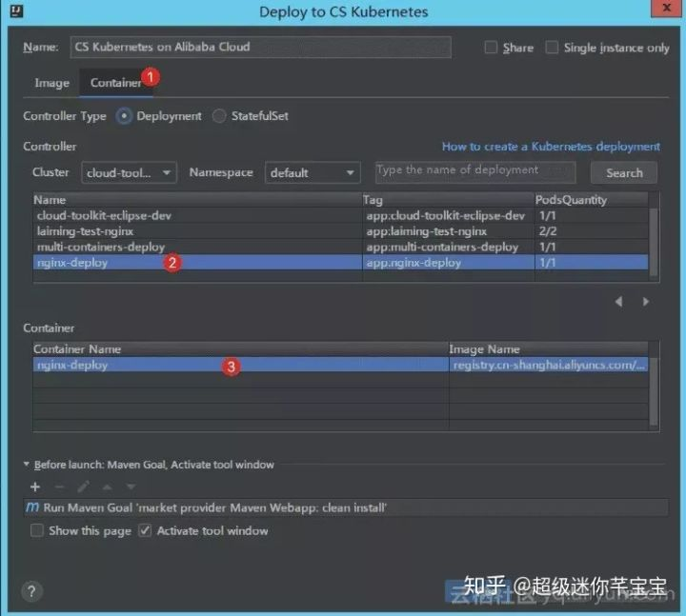The width and height of the screenshot is (686, 616).
Task: Click the Name column header in deployments table
Action: coord(197,200)
